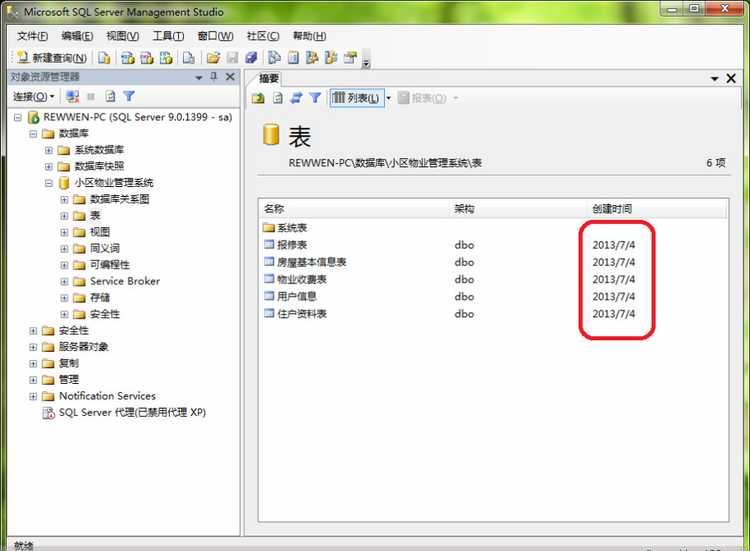Viewport: 750px width, 551px height.
Task: Select the Server Objects (服务器对象) tree item
Action: click(x=84, y=347)
